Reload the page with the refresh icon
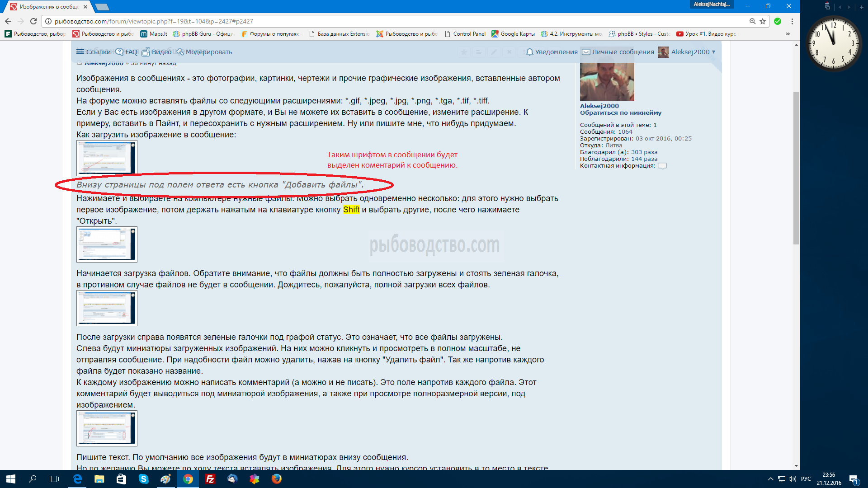This screenshot has height=488, width=868. tap(33, 21)
